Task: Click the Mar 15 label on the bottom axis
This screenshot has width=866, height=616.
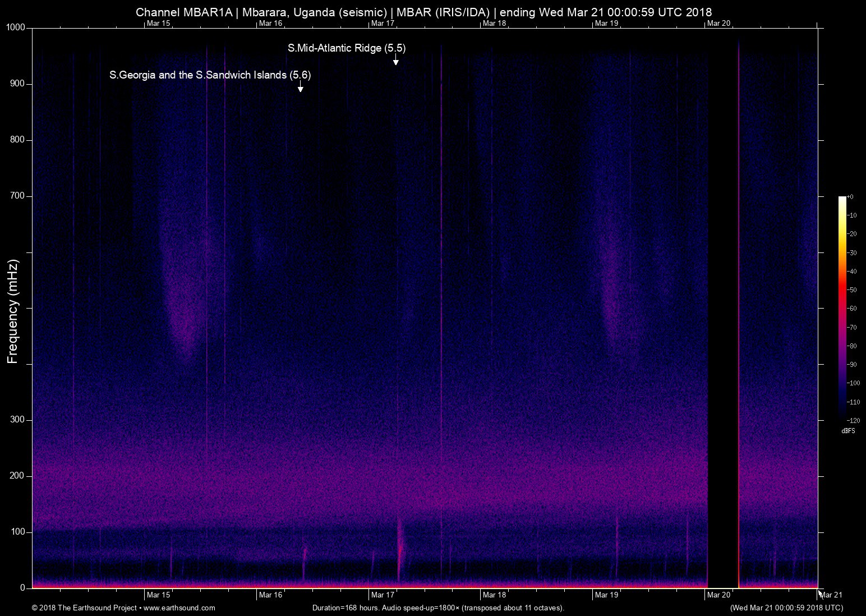Action: [x=158, y=595]
